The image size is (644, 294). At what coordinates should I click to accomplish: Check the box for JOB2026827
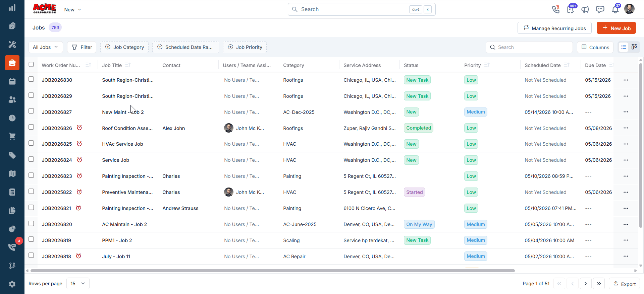tap(31, 111)
